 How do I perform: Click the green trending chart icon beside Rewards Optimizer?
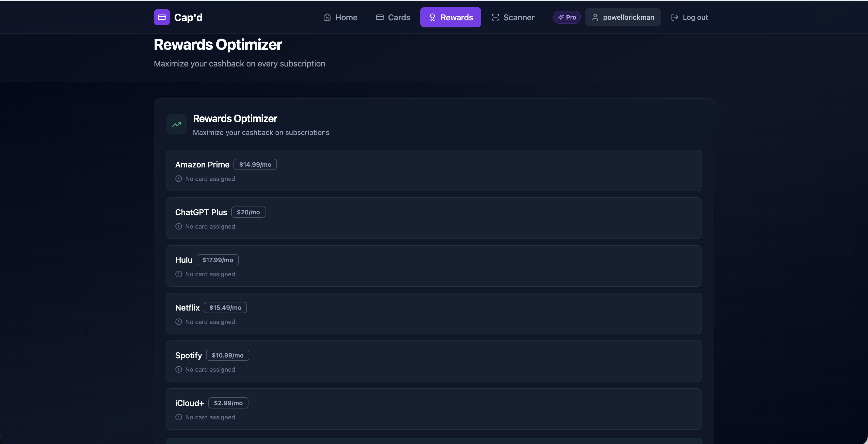[x=176, y=124]
